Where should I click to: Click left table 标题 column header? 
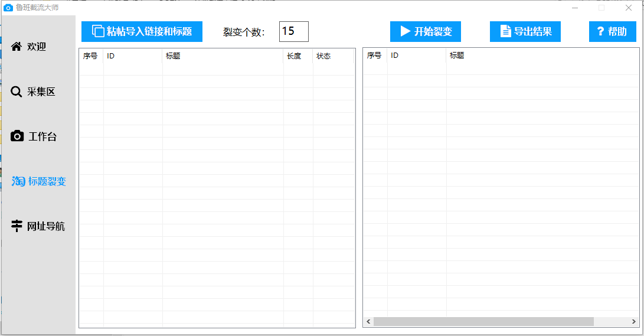click(x=173, y=56)
